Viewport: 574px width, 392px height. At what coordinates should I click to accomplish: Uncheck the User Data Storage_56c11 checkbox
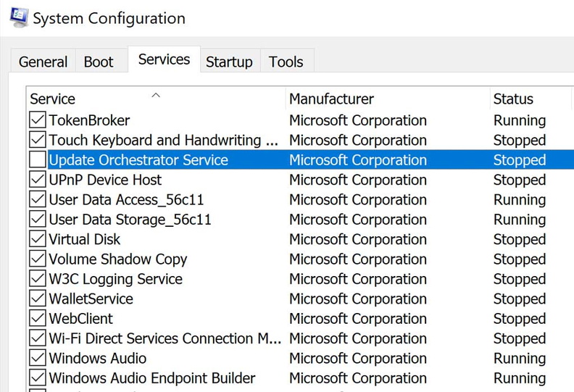[x=38, y=219]
